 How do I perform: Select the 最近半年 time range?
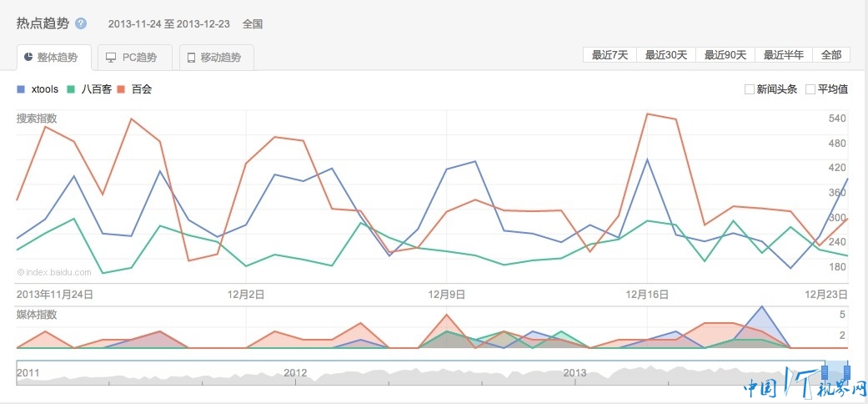(783, 55)
